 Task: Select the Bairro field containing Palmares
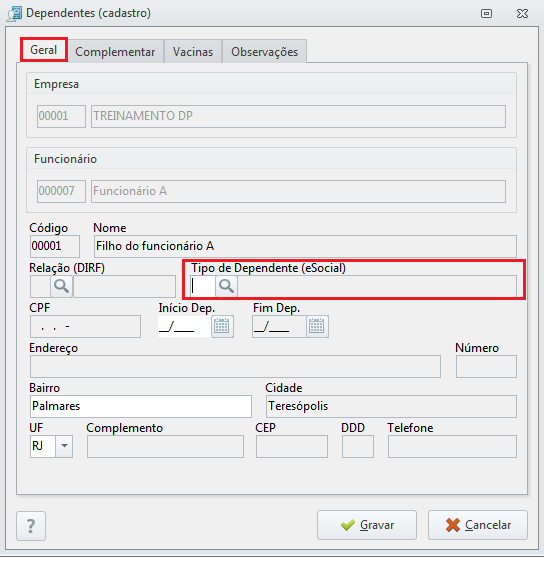pyautogui.click(x=140, y=406)
